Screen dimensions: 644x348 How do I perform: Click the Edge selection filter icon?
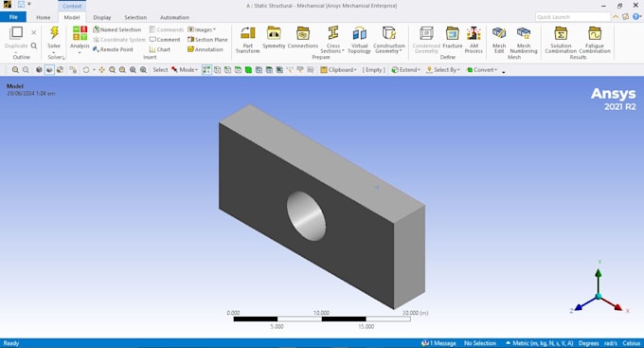pos(227,70)
